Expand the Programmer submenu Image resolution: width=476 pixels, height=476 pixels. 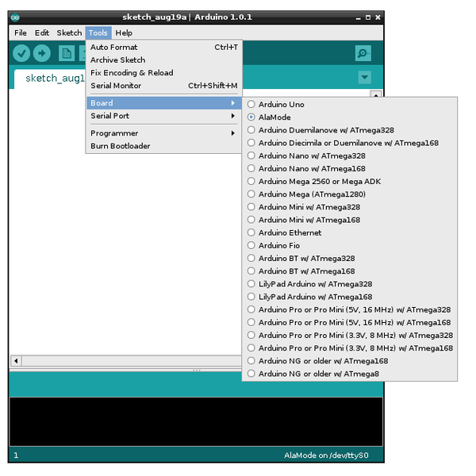pyautogui.click(x=164, y=133)
